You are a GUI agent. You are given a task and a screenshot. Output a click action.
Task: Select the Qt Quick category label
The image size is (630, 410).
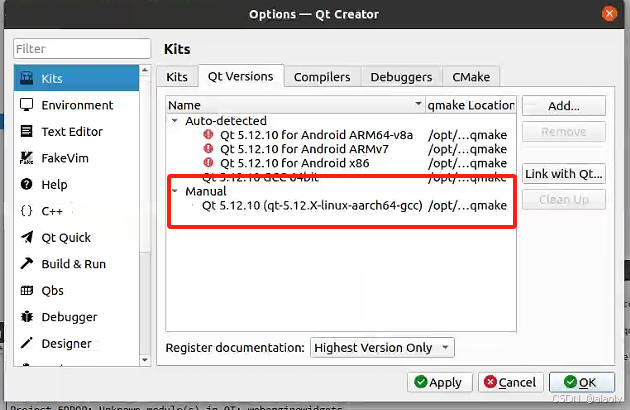(x=66, y=238)
